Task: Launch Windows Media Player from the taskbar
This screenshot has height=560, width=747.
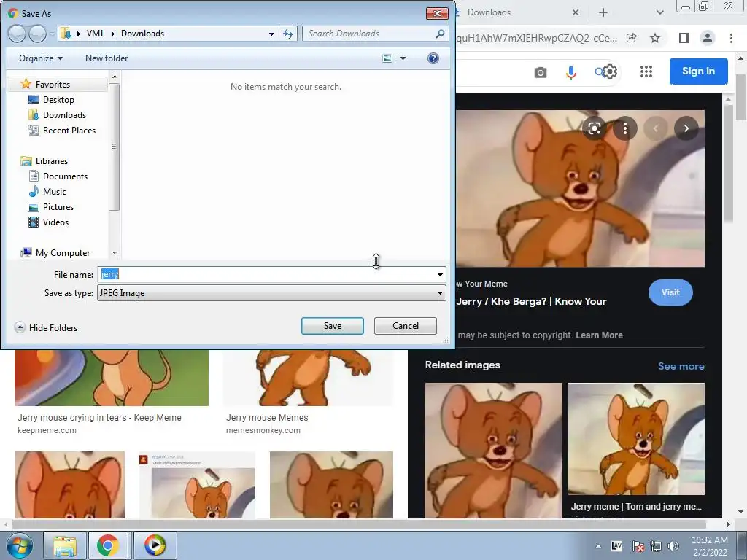Action: click(155, 545)
